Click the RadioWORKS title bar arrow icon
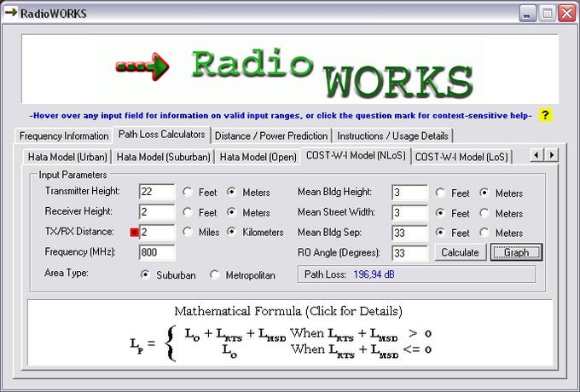Image resolution: width=580 pixels, height=392 pixels. pyautogui.click(x=11, y=13)
